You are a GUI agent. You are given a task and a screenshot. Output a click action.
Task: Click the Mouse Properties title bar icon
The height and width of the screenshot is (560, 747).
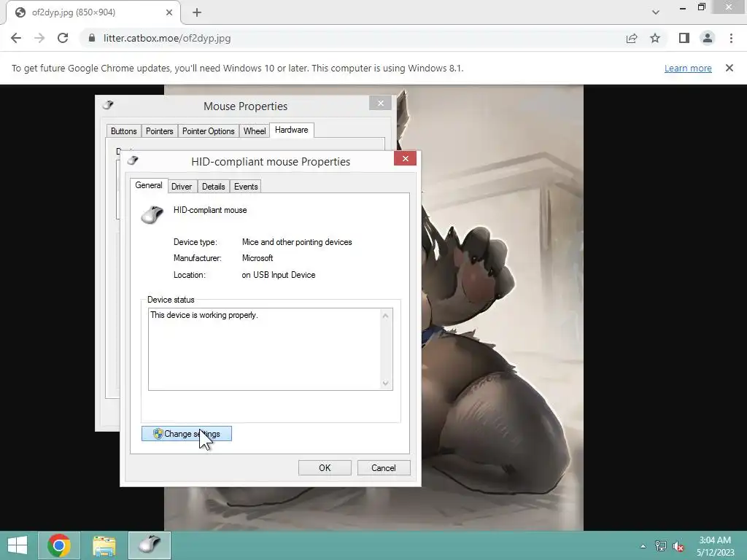click(x=108, y=105)
